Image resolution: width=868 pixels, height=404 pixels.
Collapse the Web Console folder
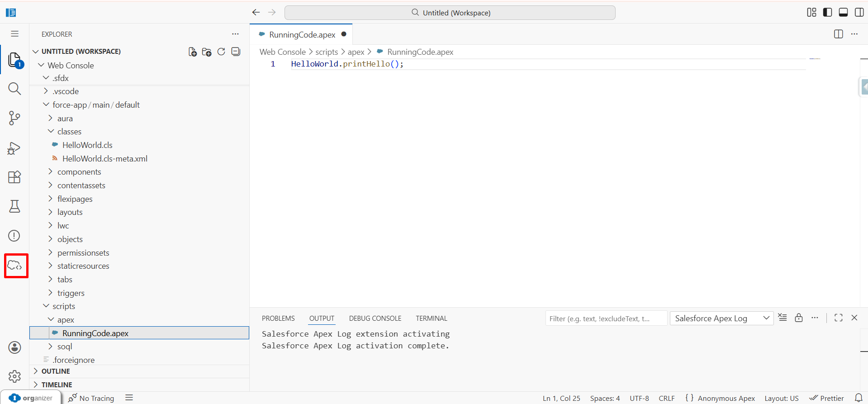click(x=71, y=65)
